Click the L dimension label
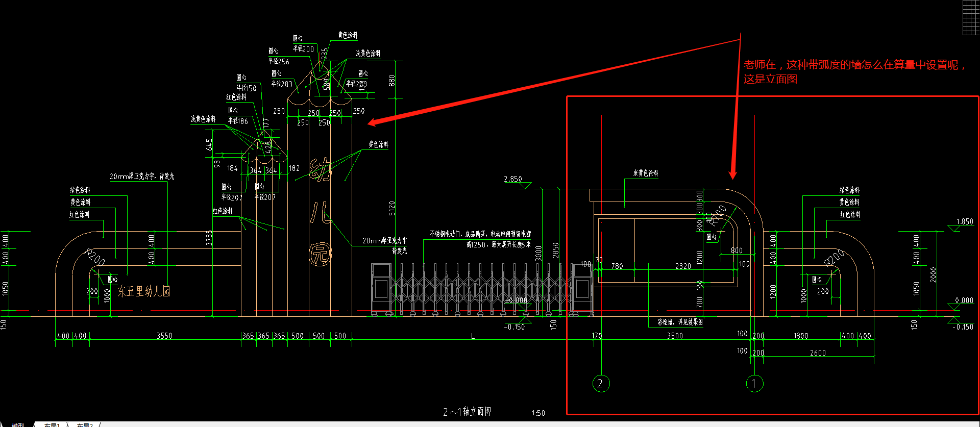980x427 pixels. coord(473,336)
